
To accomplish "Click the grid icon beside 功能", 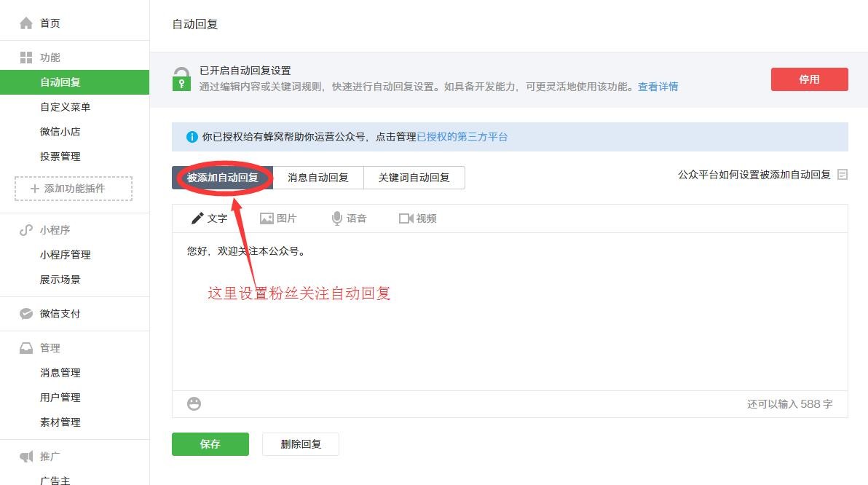I will click(26, 58).
